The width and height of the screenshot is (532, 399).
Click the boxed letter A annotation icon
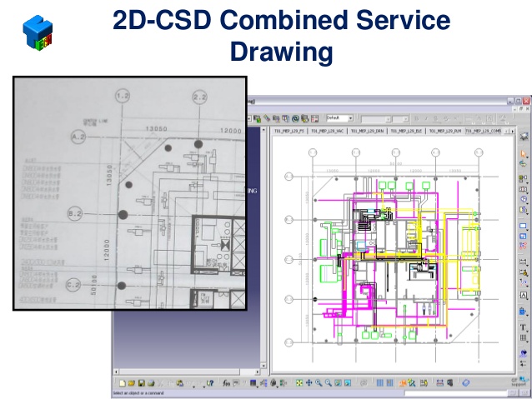523,295
